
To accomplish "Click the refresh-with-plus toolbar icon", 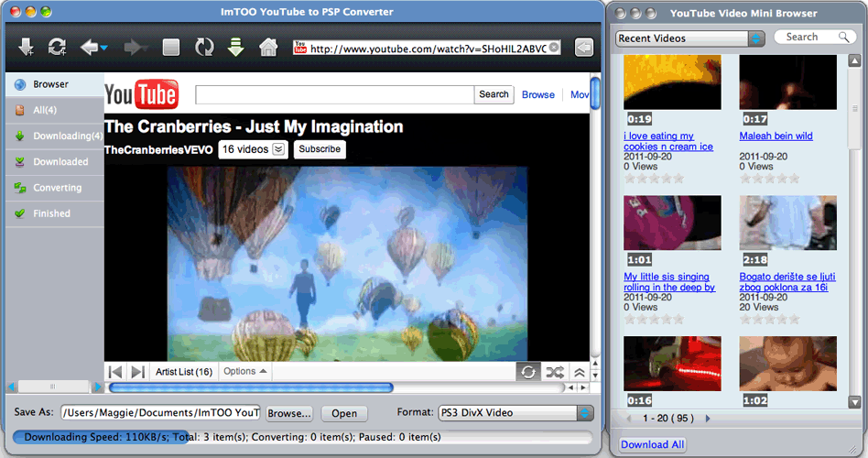I will [57, 48].
